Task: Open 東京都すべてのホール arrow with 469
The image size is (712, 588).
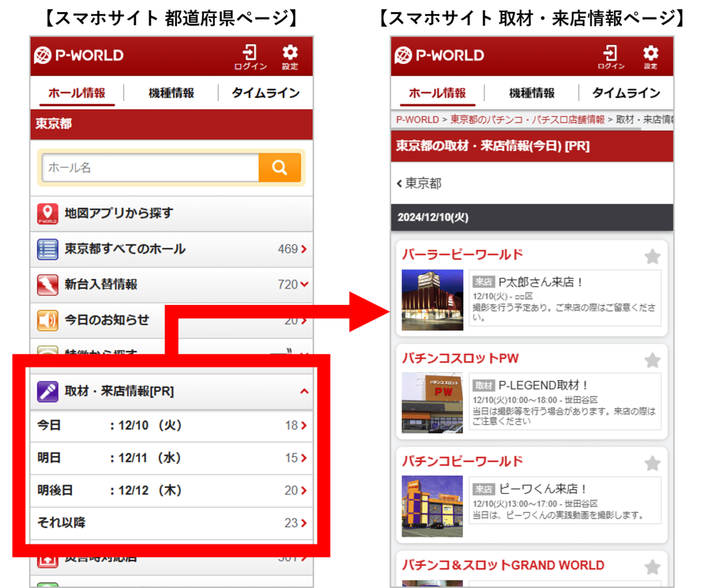Action: pyautogui.click(x=304, y=249)
